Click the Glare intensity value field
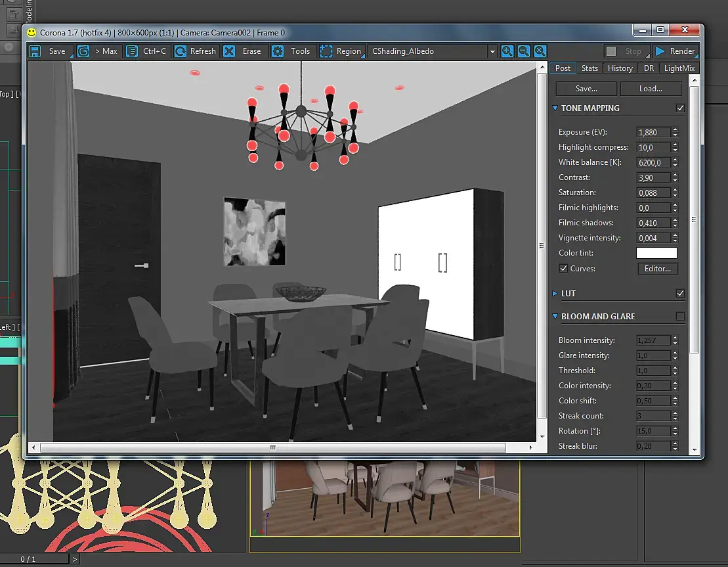Screen dimensions: 728x567 (653, 355)
